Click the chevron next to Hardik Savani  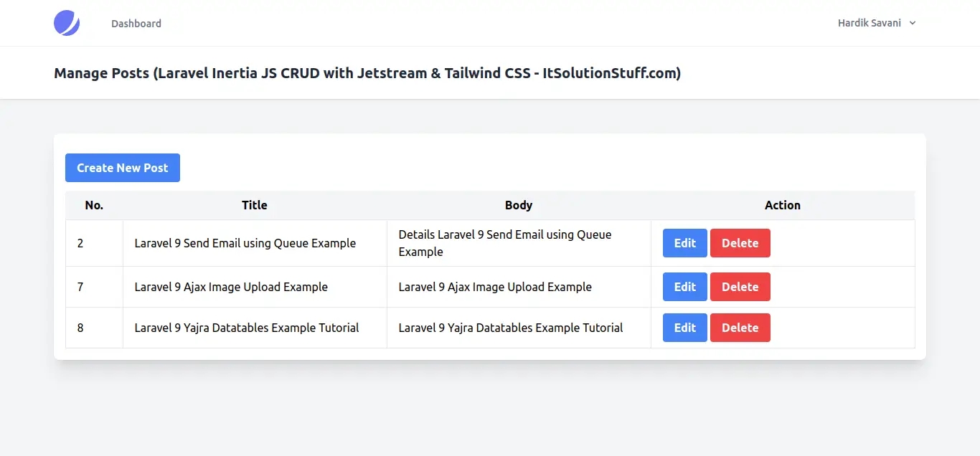pyautogui.click(x=913, y=23)
